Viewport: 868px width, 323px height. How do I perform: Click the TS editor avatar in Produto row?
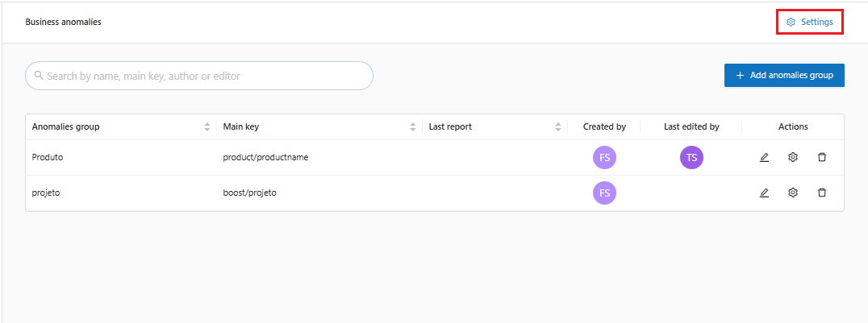click(691, 158)
